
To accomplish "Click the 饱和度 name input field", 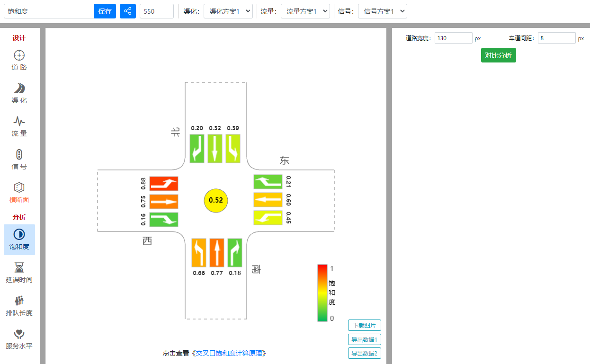I will click(x=49, y=11).
